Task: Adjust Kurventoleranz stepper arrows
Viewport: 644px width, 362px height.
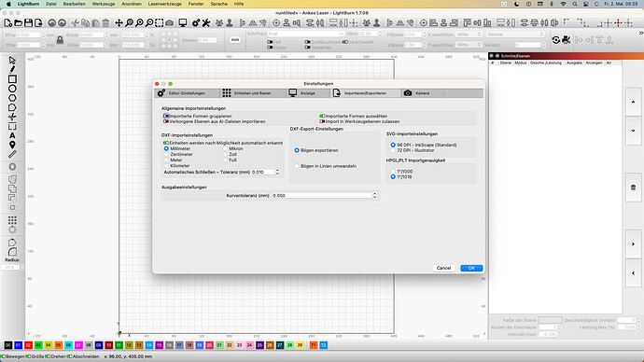Action: coord(374,195)
